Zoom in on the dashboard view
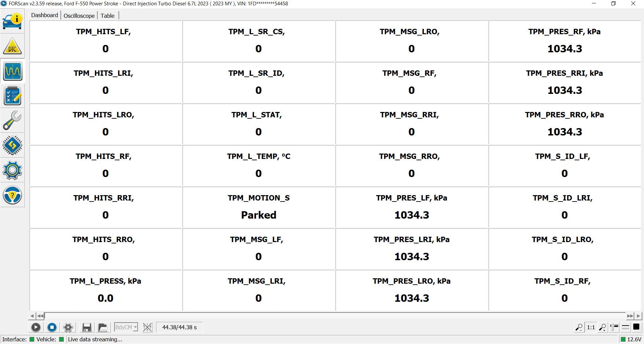Image resolution: width=644 pixels, height=344 pixels. coord(602,328)
